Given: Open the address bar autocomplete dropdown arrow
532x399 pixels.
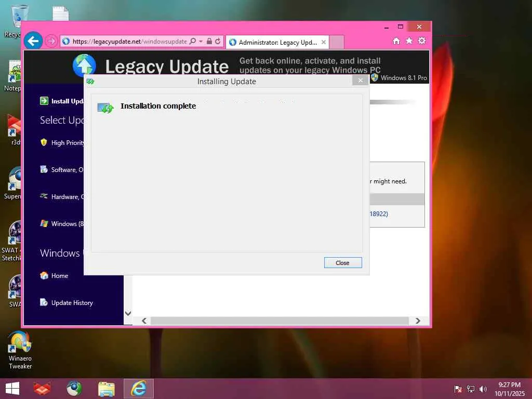Looking at the screenshot, I should [x=201, y=42].
